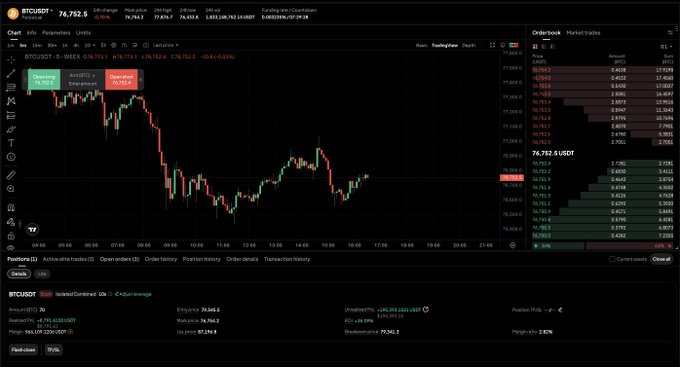Click the Close all button
This screenshot has width=680, height=367.
pyautogui.click(x=661, y=259)
